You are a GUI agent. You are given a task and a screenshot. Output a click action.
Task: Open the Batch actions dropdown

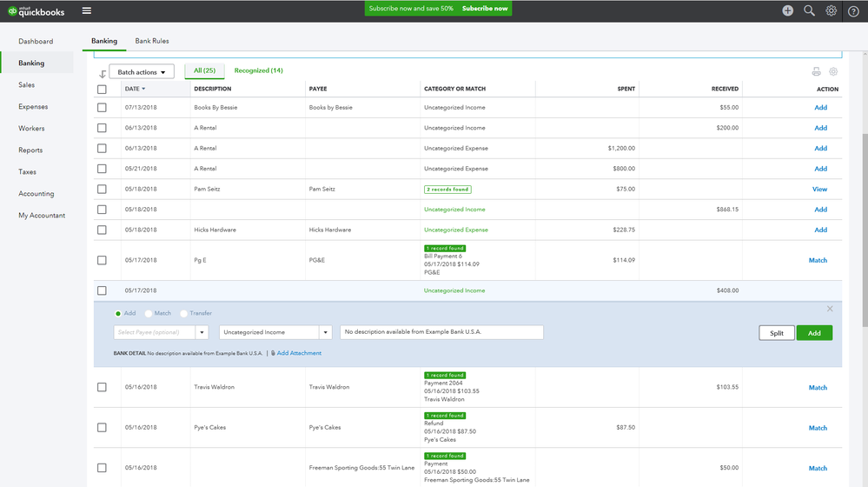click(x=142, y=72)
